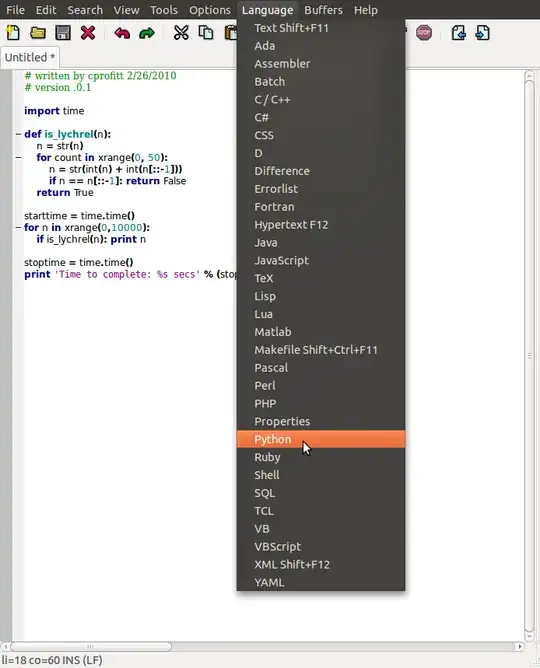The width and height of the screenshot is (540, 668).
Task: Pick Errorlist from the menu
Action: point(321,189)
